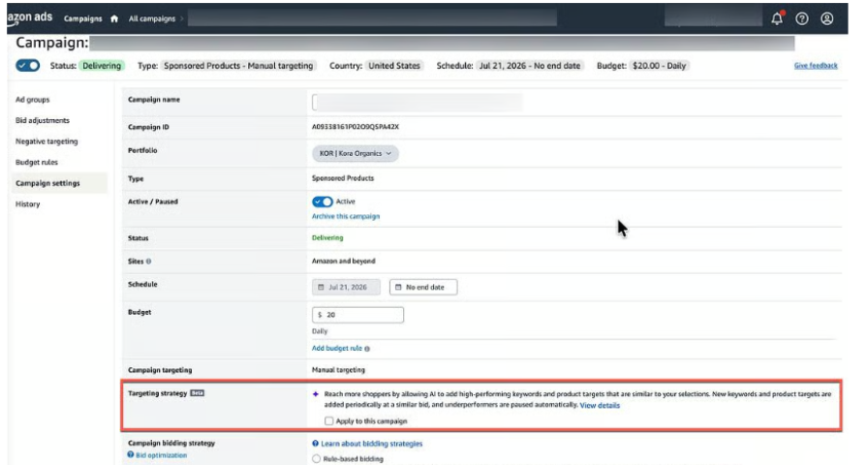This screenshot has height=465, width=868.
Task: Open the No end date picker
Action: pyautogui.click(x=423, y=288)
